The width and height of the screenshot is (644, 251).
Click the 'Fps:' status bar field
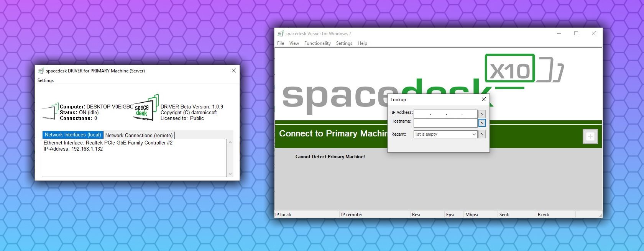[x=454, y=215]
